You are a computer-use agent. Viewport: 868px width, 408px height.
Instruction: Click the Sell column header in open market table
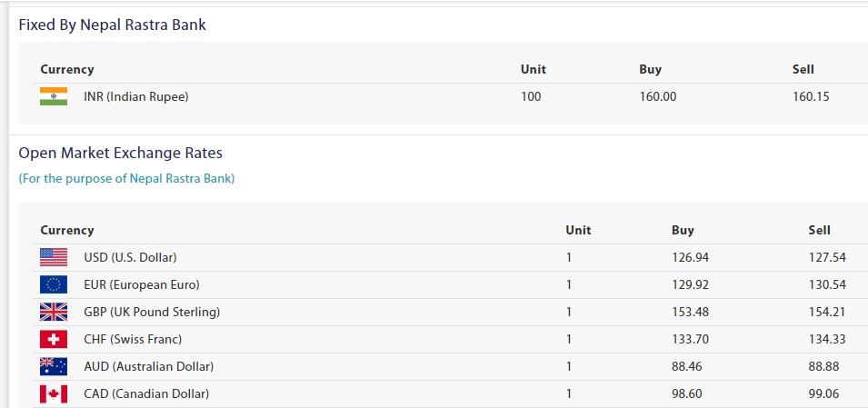coord(819,230)
